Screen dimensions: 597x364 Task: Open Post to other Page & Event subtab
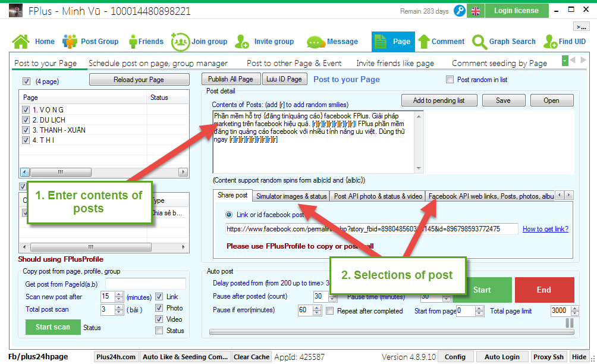coord(294,63)
